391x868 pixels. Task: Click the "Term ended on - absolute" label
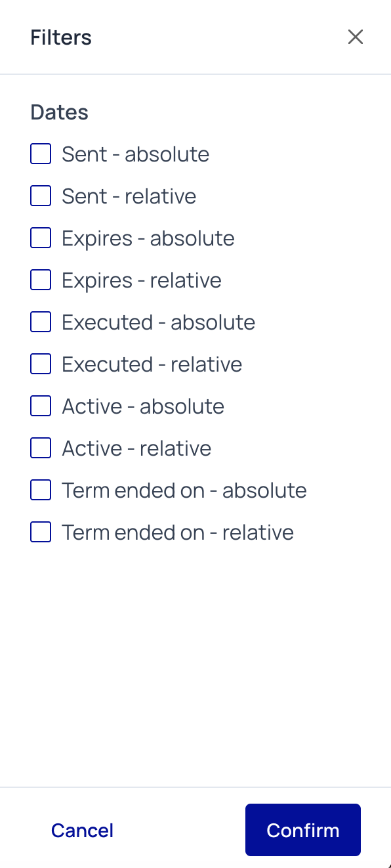coord(184,490)
